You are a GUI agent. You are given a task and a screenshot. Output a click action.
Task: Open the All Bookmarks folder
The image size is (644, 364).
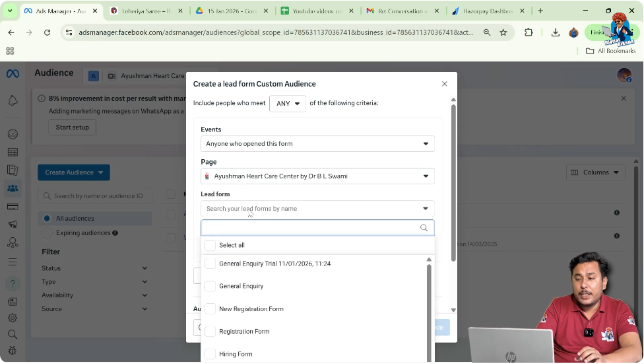pyautogui.click(x=610, y=51)
